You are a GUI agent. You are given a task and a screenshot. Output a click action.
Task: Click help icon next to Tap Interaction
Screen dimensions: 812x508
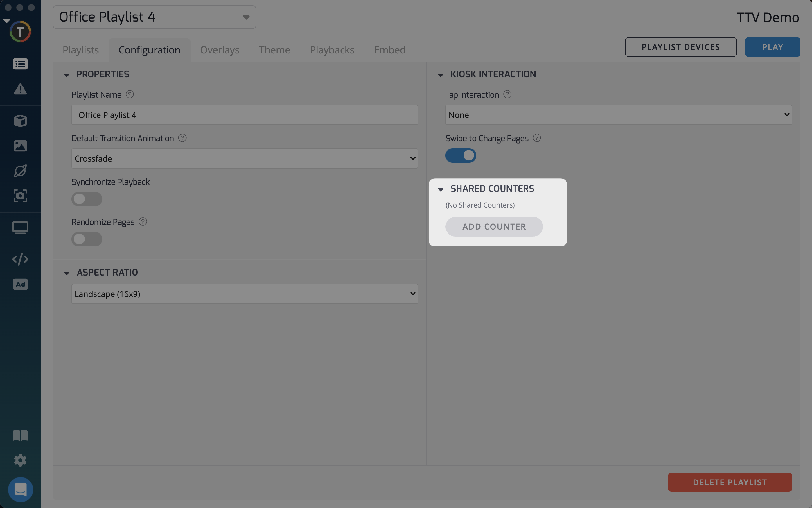(x=507, y=94)
